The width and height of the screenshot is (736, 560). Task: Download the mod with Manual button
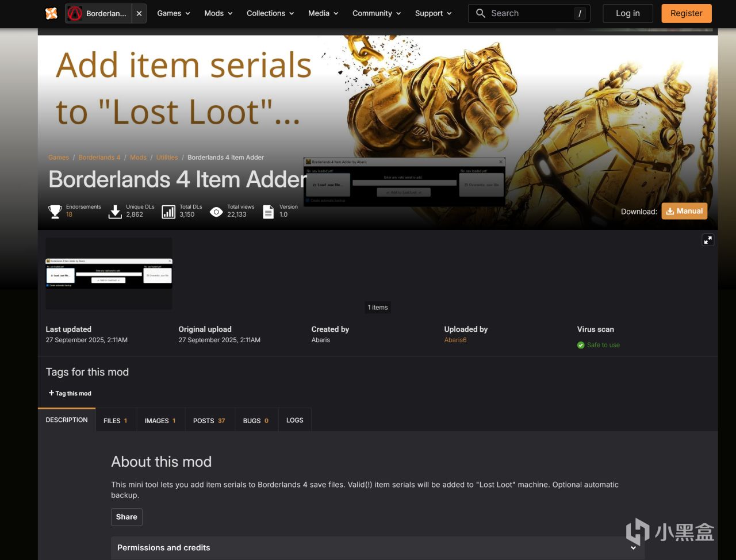tap(684, 211)
